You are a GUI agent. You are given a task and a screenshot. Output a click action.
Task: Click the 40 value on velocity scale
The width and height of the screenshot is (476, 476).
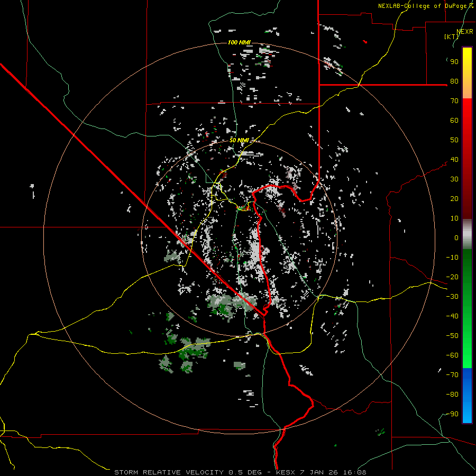tap(454, 160)
